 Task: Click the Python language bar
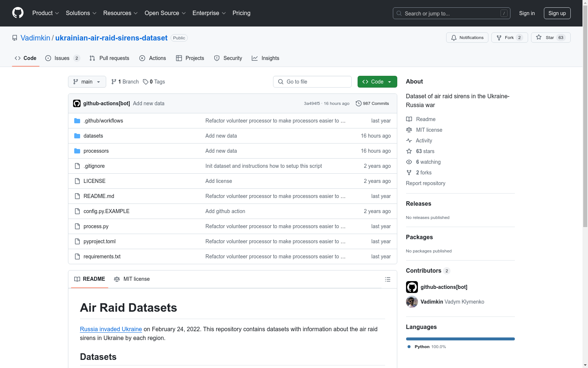point(460,339)
